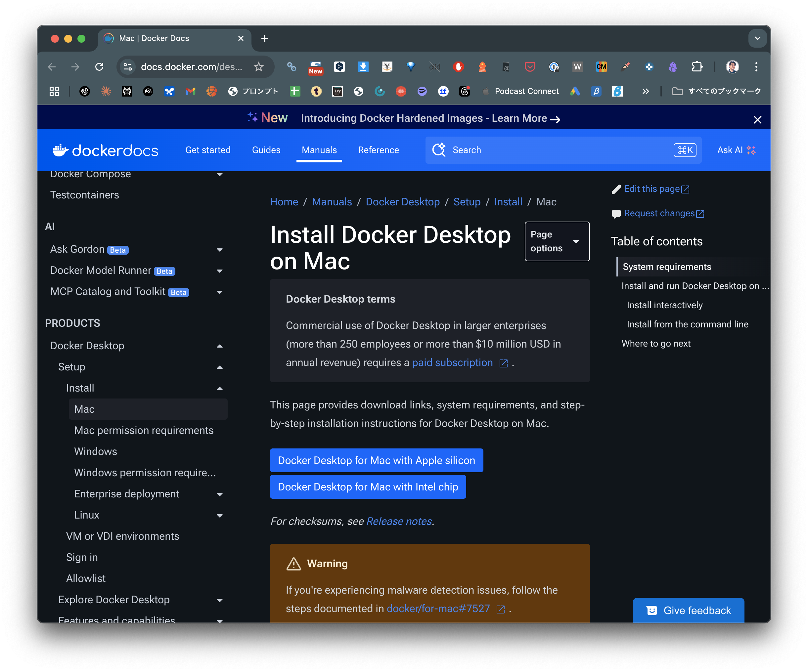Open the Gmail bookmark icon

(x=191, y=91)
